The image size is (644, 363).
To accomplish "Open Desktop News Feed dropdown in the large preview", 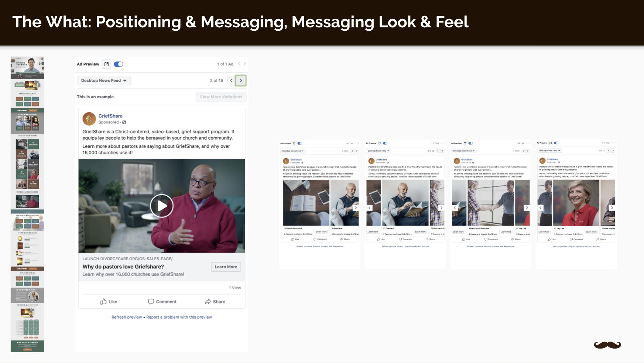I will point(104,81).
